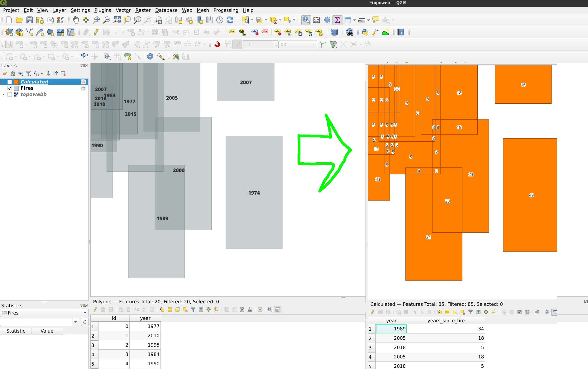Save the project with the floppy disk icon
This screenshot has width=588, height=369.
pos(30,20)
